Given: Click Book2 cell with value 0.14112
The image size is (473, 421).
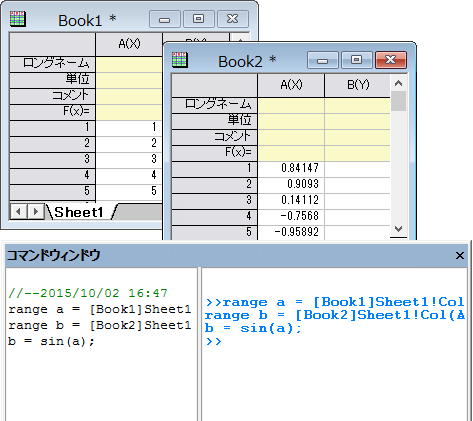Looking at the screenshot, I should pos(291,201).
